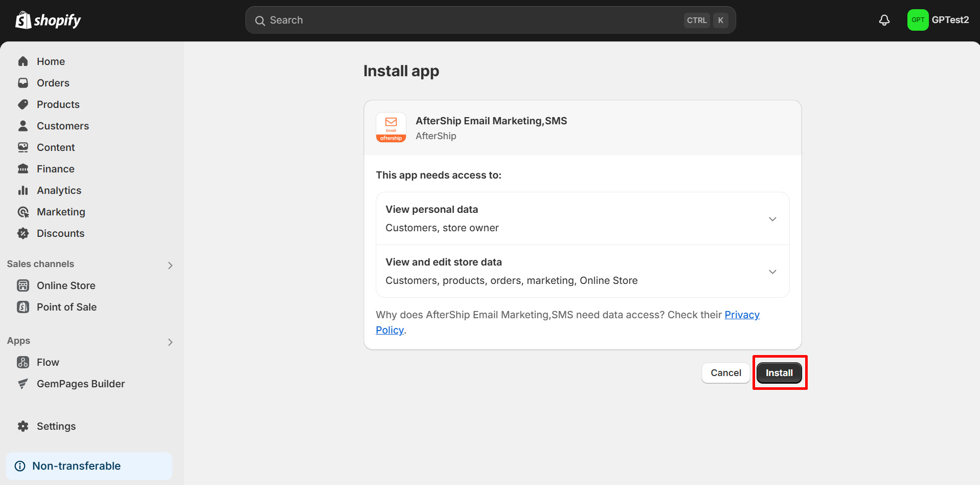Image resolution: width=980 pixels, height=485 pixels.
Task: Click the Flow app icon
Action: point(23,362)
